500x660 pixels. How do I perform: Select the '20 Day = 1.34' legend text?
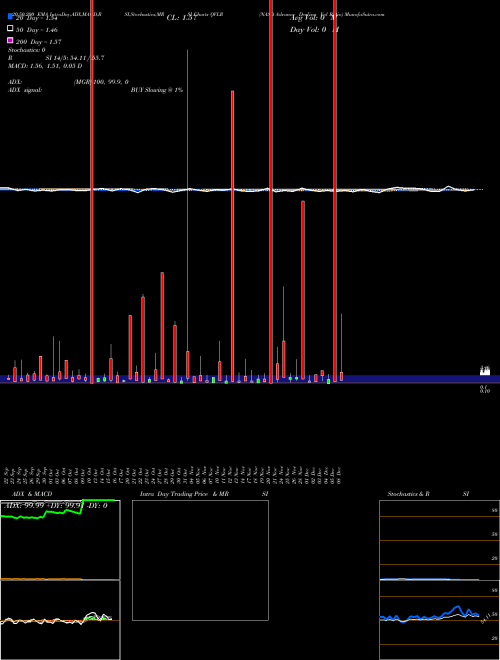click(36, 18)
